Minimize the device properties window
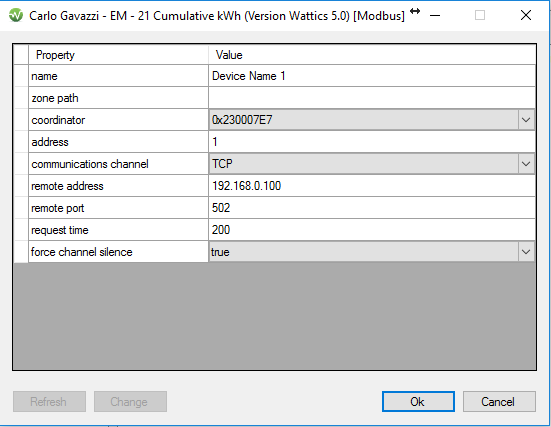This screenshot has height=427, width=551. click(x=435, y=15)
